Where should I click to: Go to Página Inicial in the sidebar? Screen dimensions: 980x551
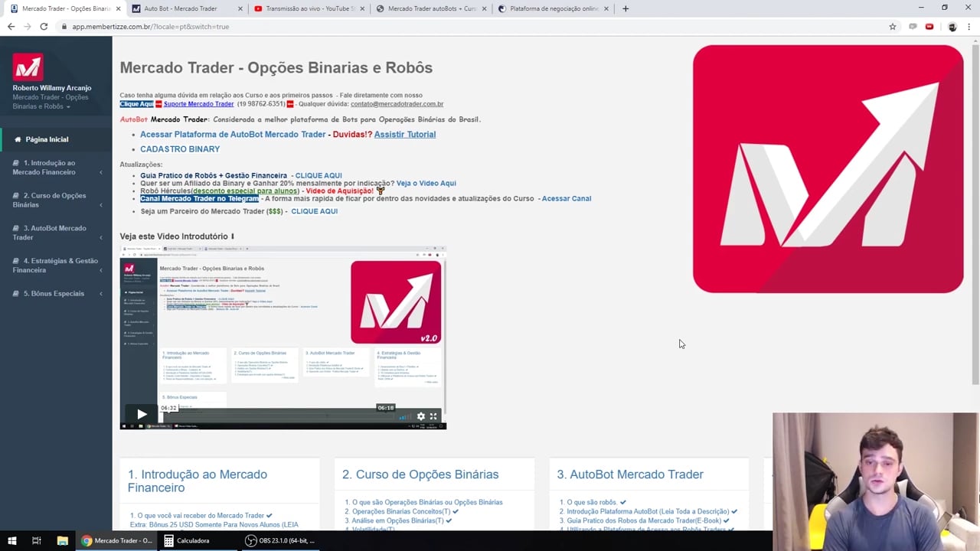[56, 139]
